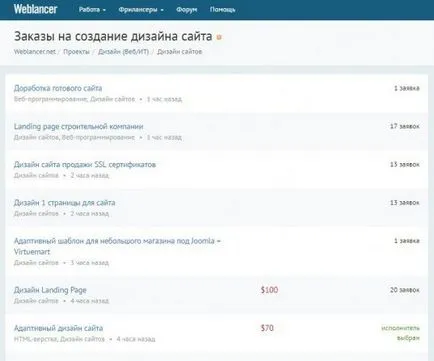Open the Помощь menu item

pyautogui.click(x=223, y=10)
